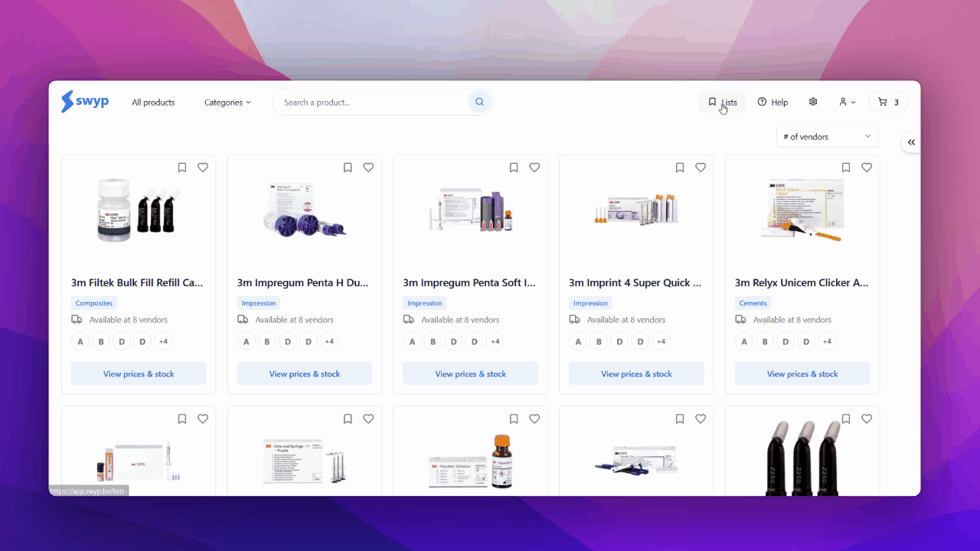Bookmark 3m Relyx Unicem Clicker product
This screenshot has height=551, width=980.
[x=846, y=168]
